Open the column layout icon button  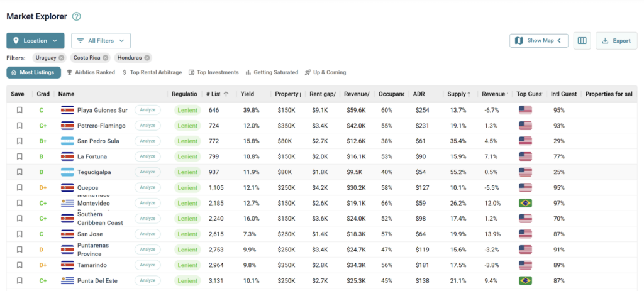[582, 41]
